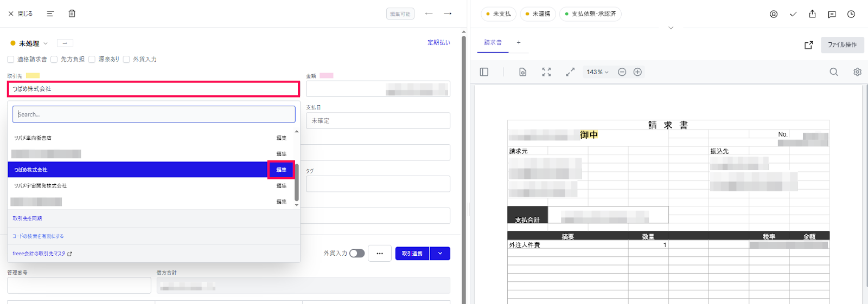
Task: Add a new file tab with plus
Action: [x=519, y=42]
